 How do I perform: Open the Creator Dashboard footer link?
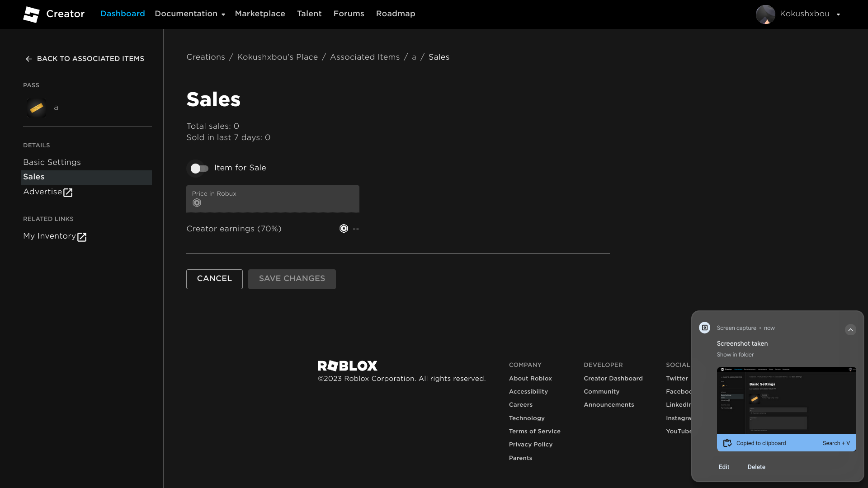tap(613, 379)
